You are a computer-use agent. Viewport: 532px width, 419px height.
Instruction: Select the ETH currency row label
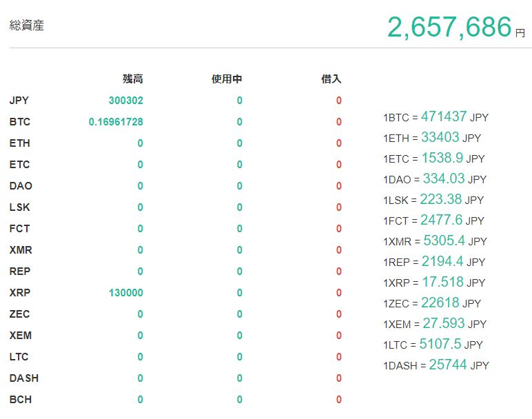pos(20,143)
